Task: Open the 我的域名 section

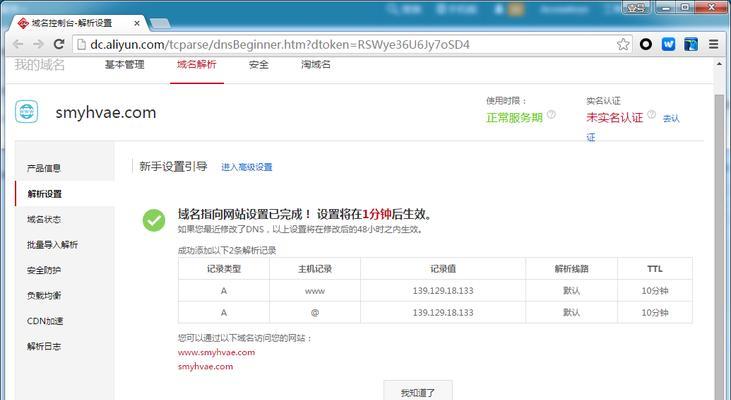Action: pos(39,64)
